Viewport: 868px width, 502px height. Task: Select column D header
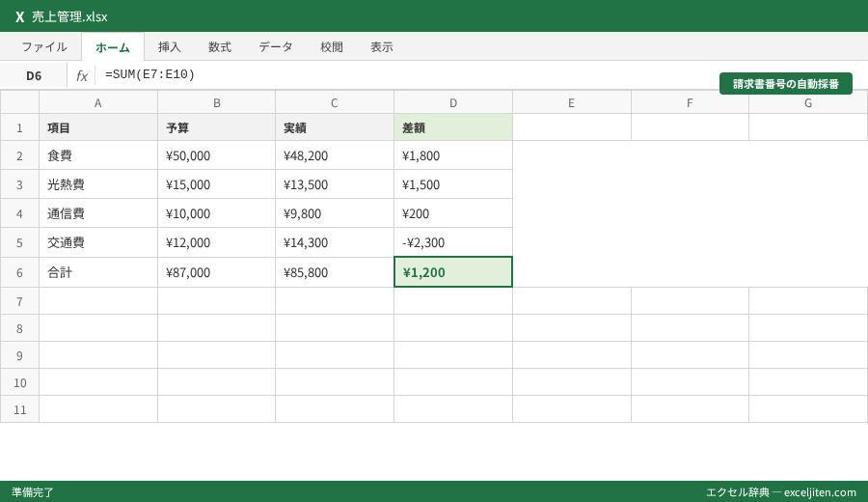[453, 103]
